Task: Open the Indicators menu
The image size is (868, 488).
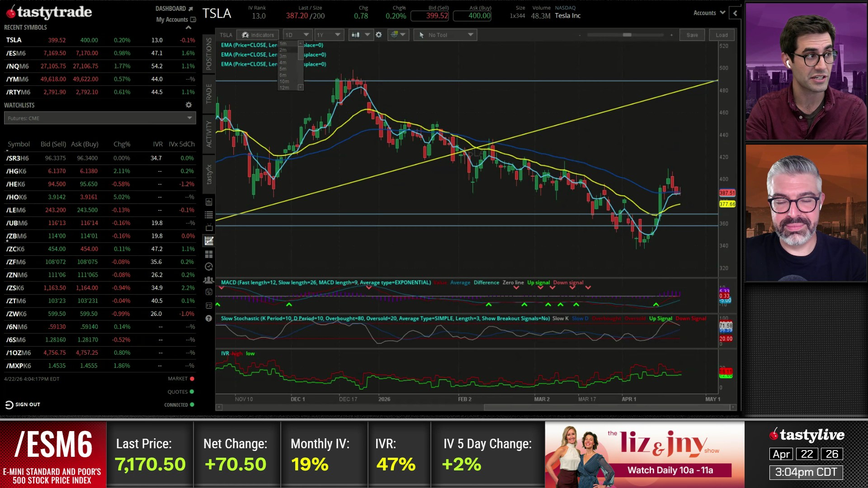Action: (x=258, y=35)
